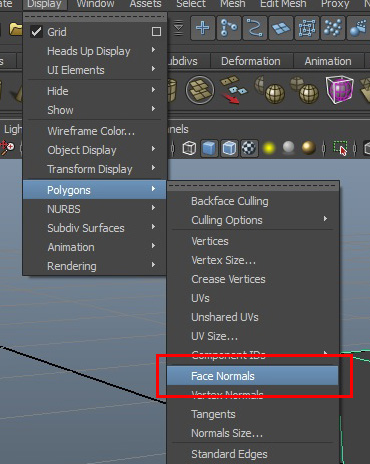Open the Grid option box square
This screenshot has width=370, height=464.
(156, 32)
